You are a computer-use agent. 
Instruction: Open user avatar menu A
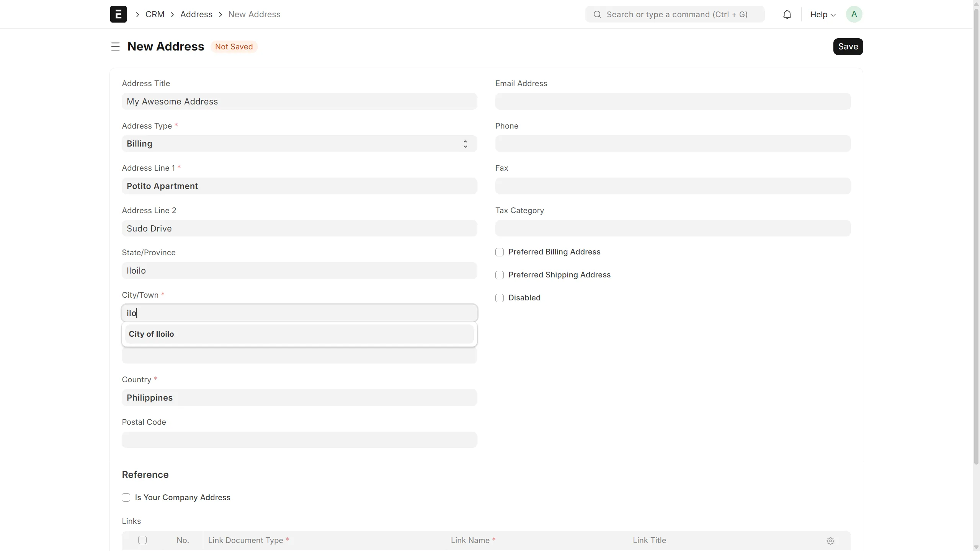(854, 14)
